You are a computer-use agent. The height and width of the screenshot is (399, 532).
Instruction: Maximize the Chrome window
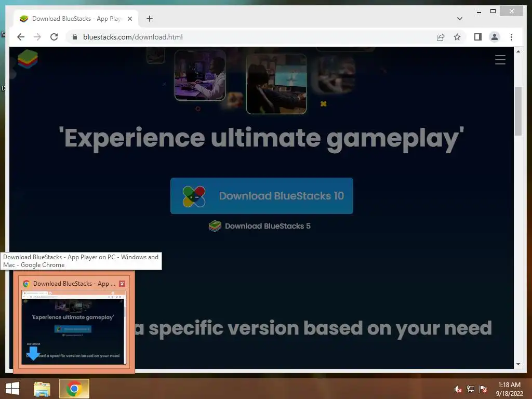(493, 11)
